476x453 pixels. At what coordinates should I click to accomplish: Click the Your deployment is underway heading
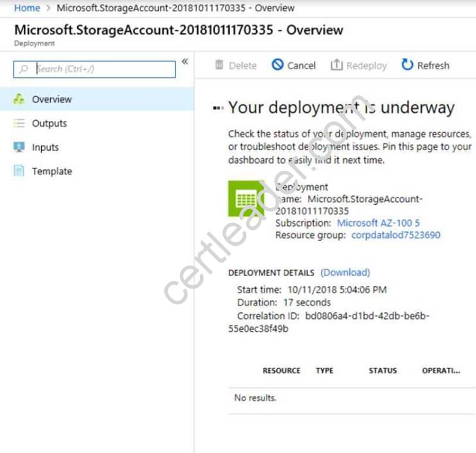[x=341, y=107]
